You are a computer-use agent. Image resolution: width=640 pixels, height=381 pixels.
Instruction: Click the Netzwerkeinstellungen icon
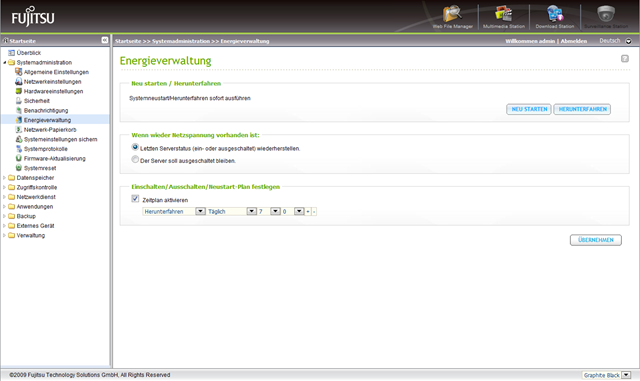tap(18, 81)
